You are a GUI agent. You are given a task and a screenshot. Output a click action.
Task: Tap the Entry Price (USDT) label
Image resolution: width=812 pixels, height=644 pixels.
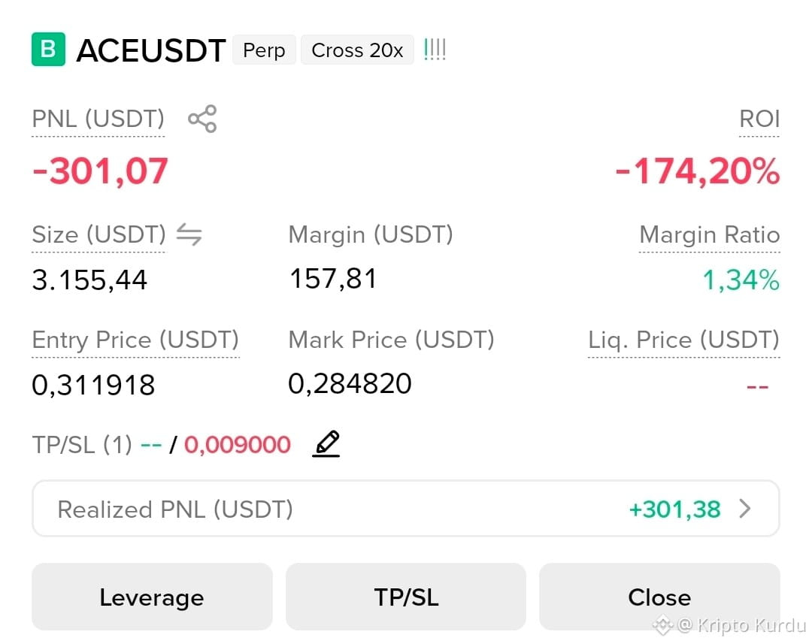click(135, 340)
